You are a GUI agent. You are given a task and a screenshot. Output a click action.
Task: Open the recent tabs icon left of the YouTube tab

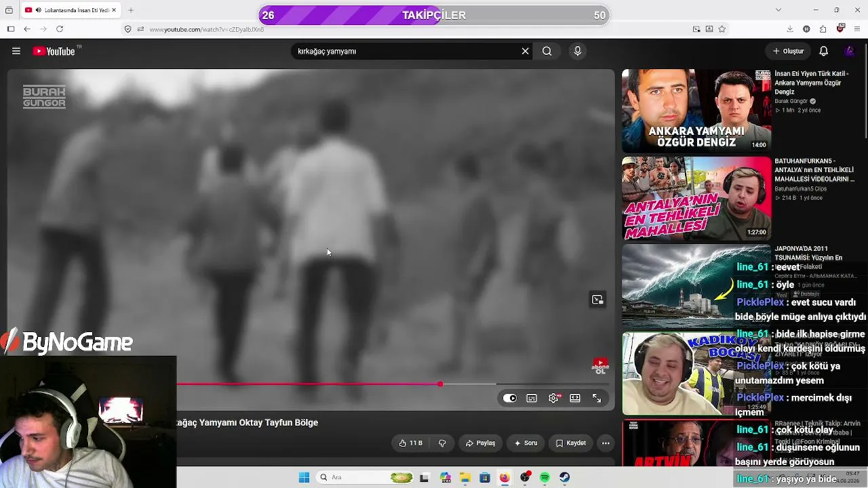[9, 10]
